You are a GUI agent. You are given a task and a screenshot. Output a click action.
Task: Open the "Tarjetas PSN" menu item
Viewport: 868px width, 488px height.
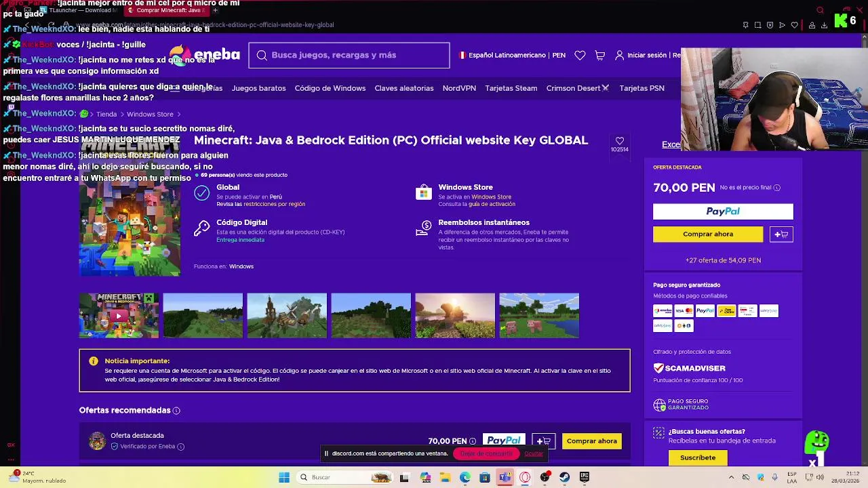pos(642,88)
